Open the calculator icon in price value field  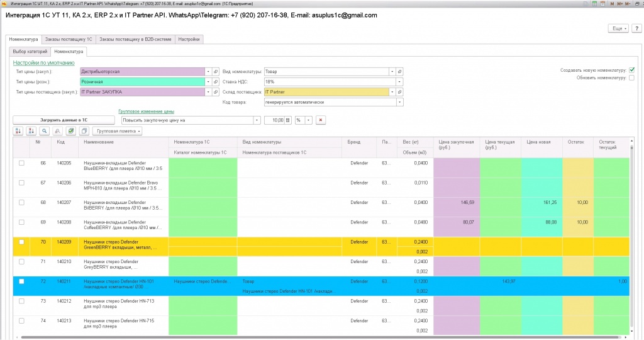[x=288, y=120]
